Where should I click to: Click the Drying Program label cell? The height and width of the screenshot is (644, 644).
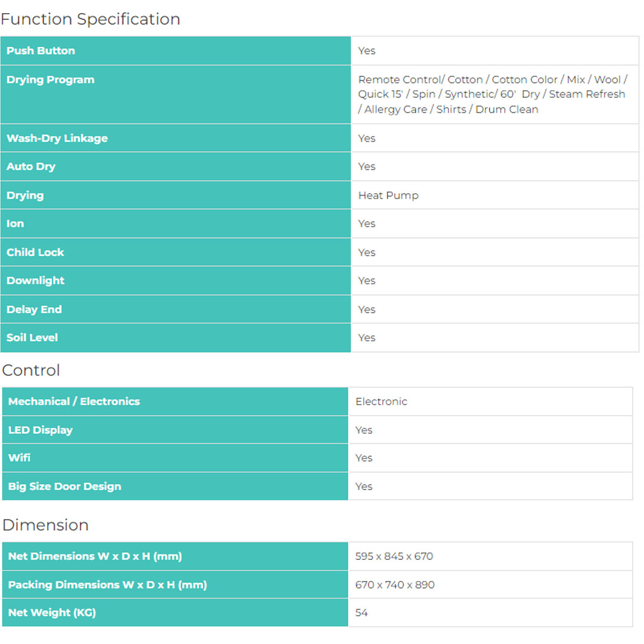pos(51,80)
